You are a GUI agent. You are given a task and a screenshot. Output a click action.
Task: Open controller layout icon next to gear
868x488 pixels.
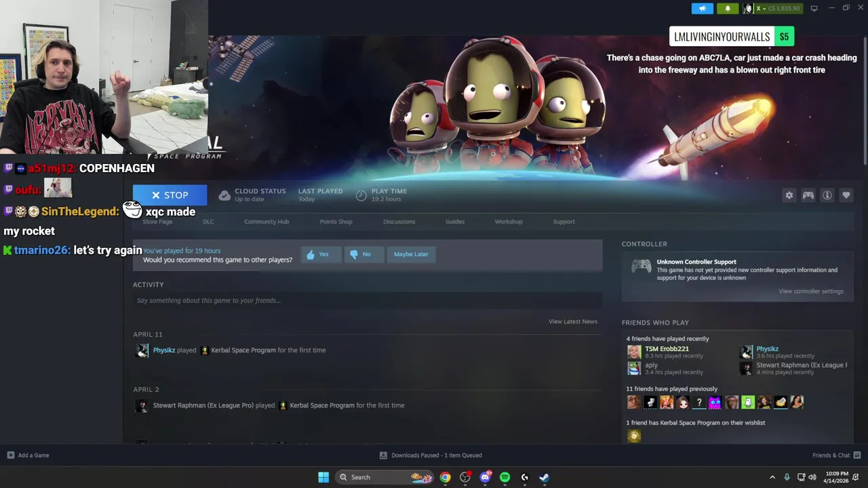(x=808, y=195)
